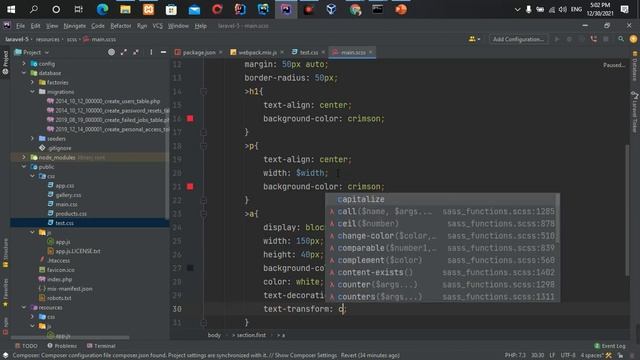Click the Code With Me users icon
The width and height of the screenshot is (640, 360).
tap(473, 39)
